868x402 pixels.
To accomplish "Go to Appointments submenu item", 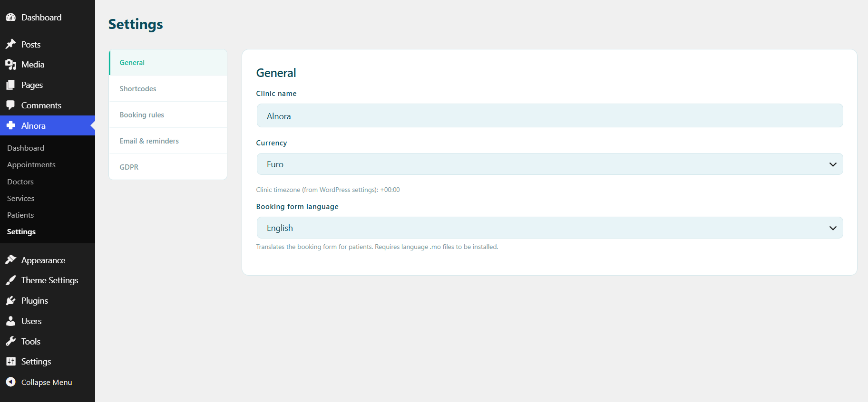I will point(31,165).
